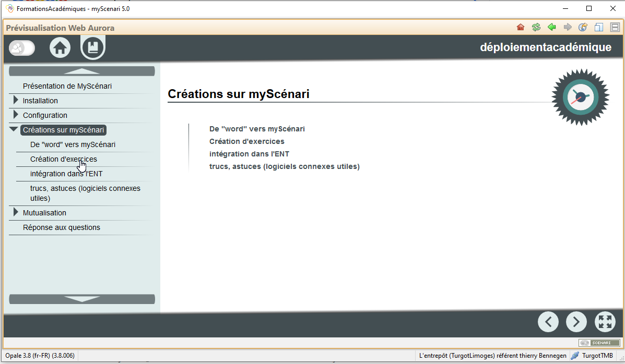Select highlighted Créations sur myScénari entry
The height and width of the screenshot is (364, 625).
pyautogui.click(x=63, y=130)
